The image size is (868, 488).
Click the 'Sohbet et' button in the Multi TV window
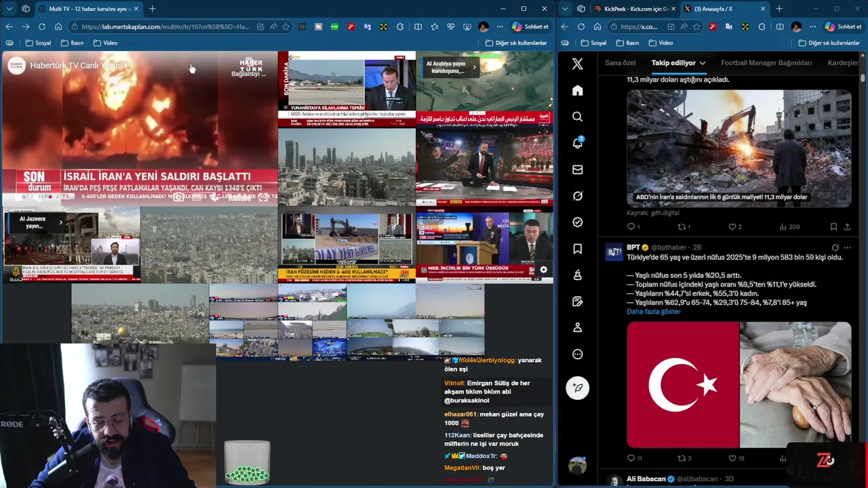(x=530, y=26)
